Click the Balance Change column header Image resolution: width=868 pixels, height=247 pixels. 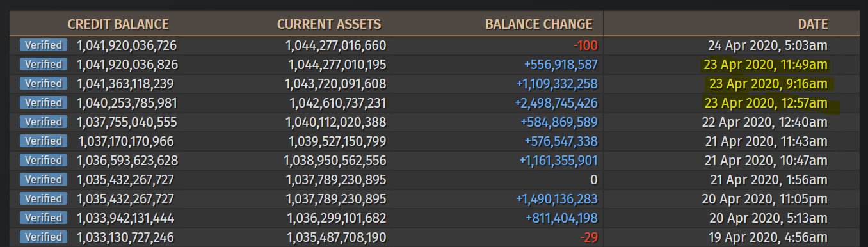[539, 25]
